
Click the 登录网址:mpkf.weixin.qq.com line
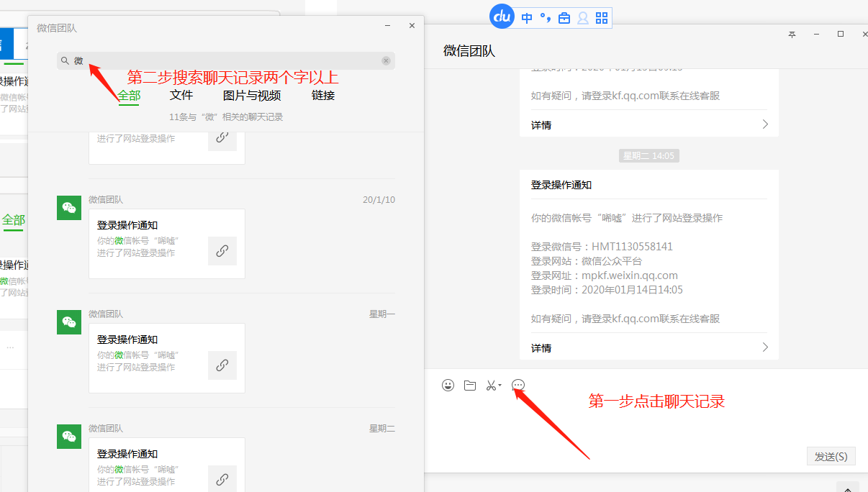(x=605, y=275)
